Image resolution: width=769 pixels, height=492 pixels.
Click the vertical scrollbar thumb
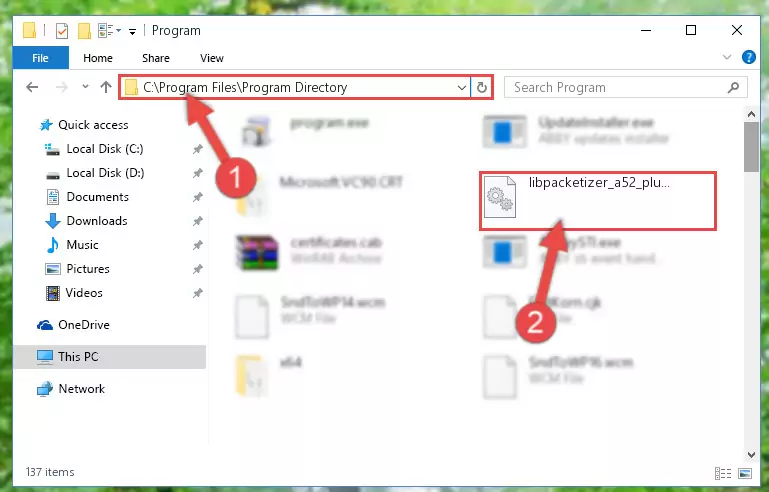click(x=751, y=147)
